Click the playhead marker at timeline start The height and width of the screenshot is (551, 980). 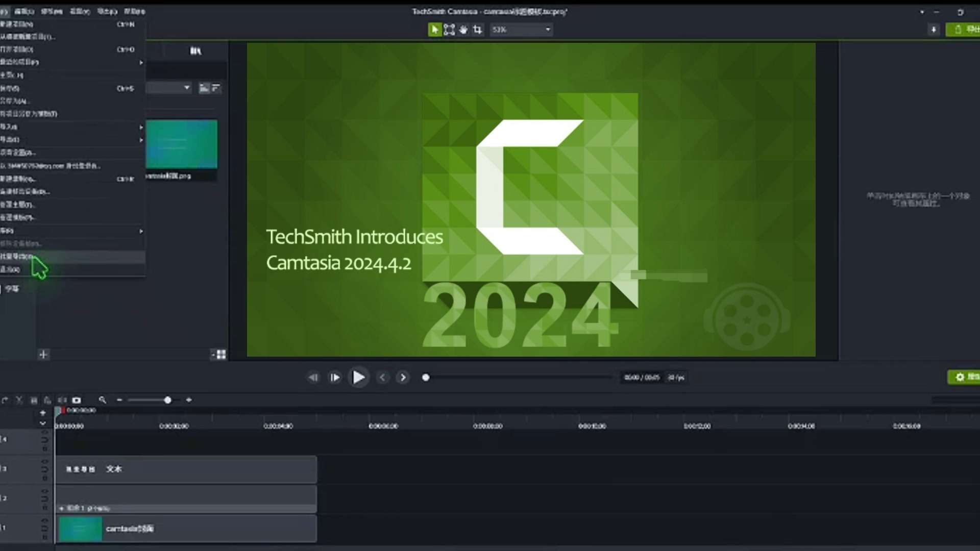(x=59, y=411)
